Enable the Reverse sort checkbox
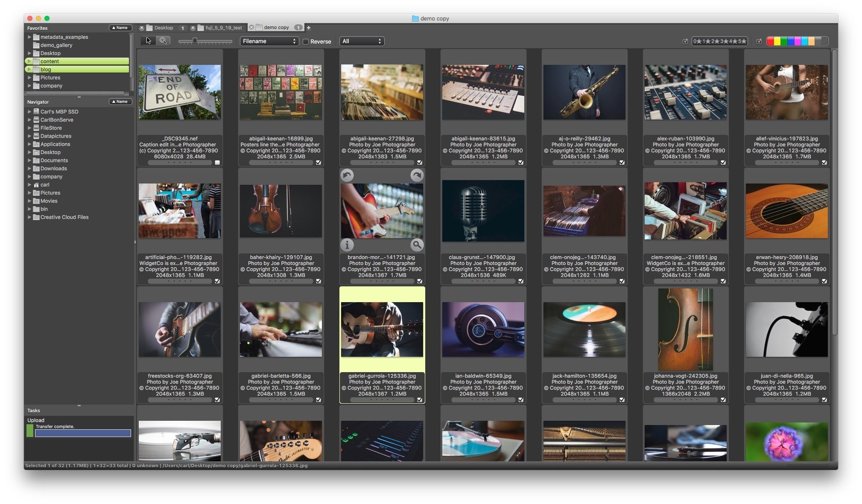Viewport: 862px width, 504px height. pyautogui.click(x=307, y=41)
